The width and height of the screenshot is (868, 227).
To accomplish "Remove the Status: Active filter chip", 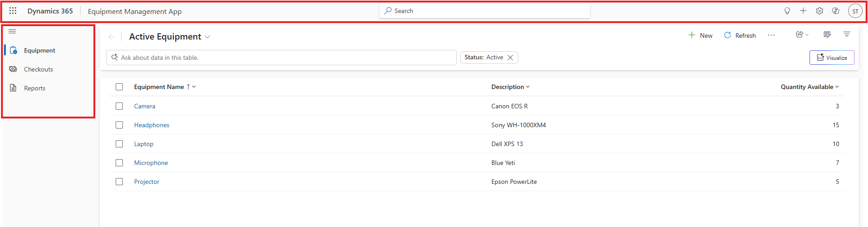I will pyautogui.click(x=510, y=58).
